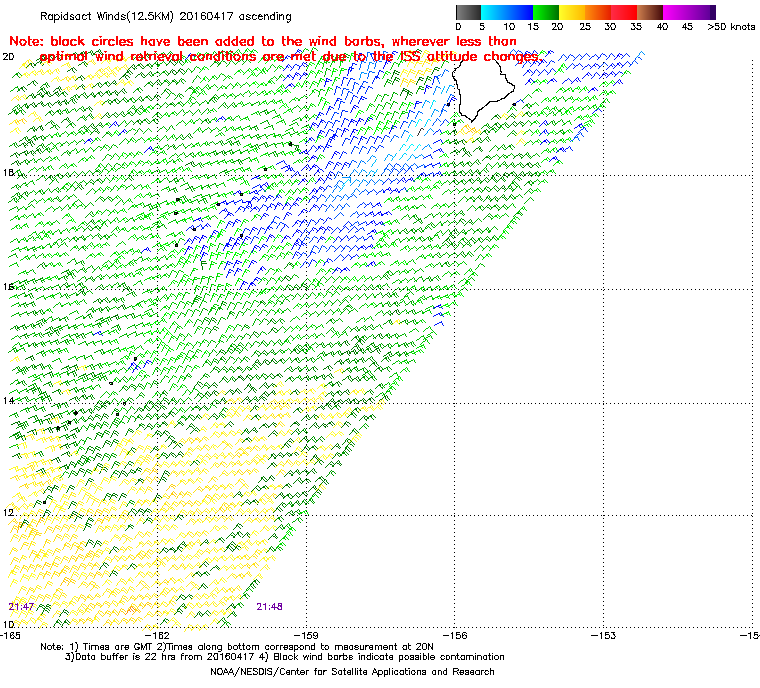Click the 16 latitude axis label
The height and width of the screenshot is (688, 760).
[x=8, y=287]
